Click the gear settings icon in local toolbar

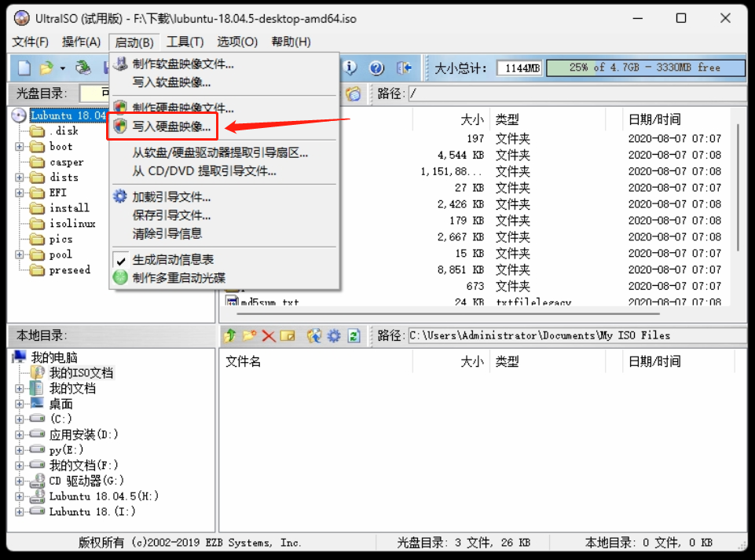click(x=334, y=335)
